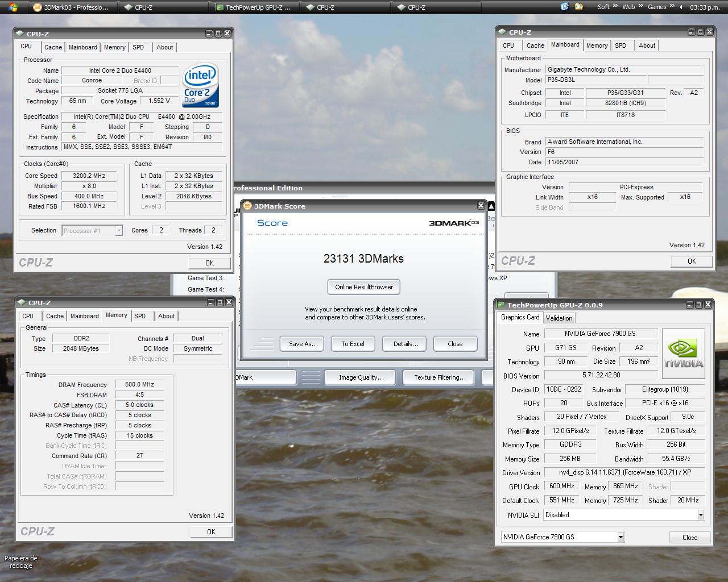Switch to the 3DMark03 taskbar button
This screenshot has width=728, height=582.
[73, 7]
